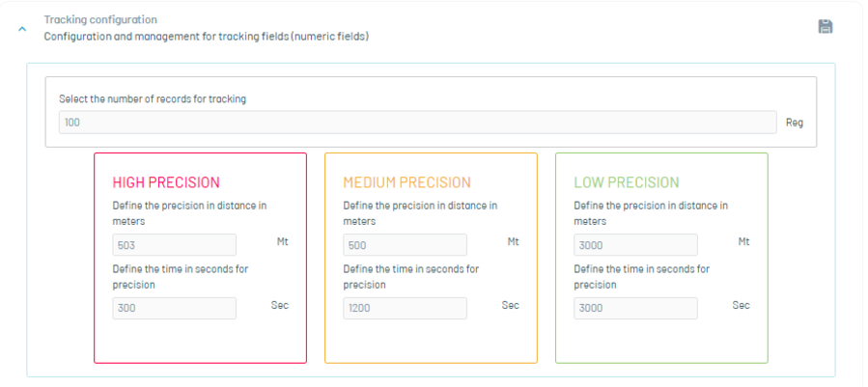
Task: Click the Tracking configuration title
Action: tap(100, 20)
